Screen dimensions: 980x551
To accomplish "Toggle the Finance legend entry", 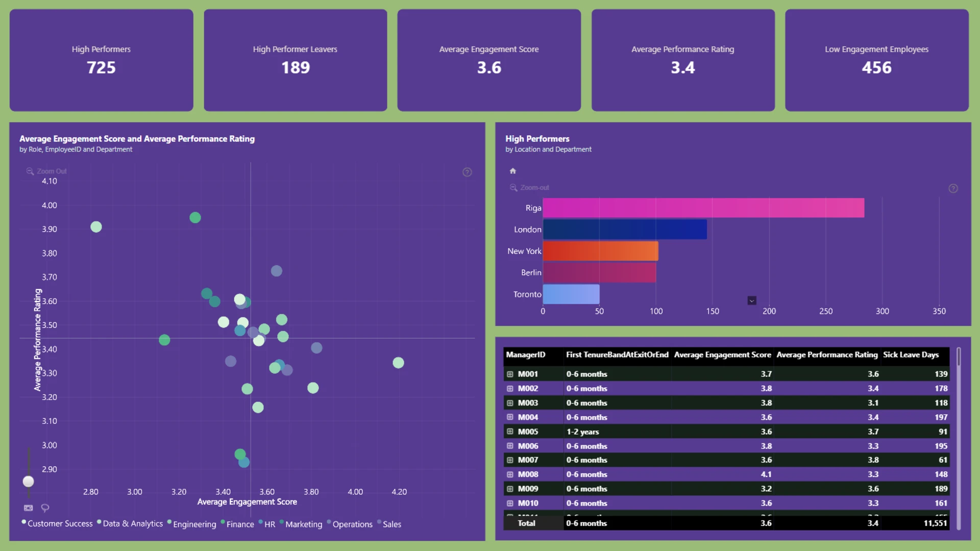I will (237, 524).
